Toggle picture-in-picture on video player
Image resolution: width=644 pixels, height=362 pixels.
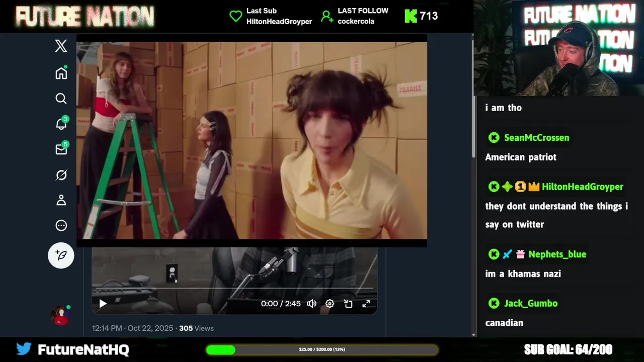[348, 303]
